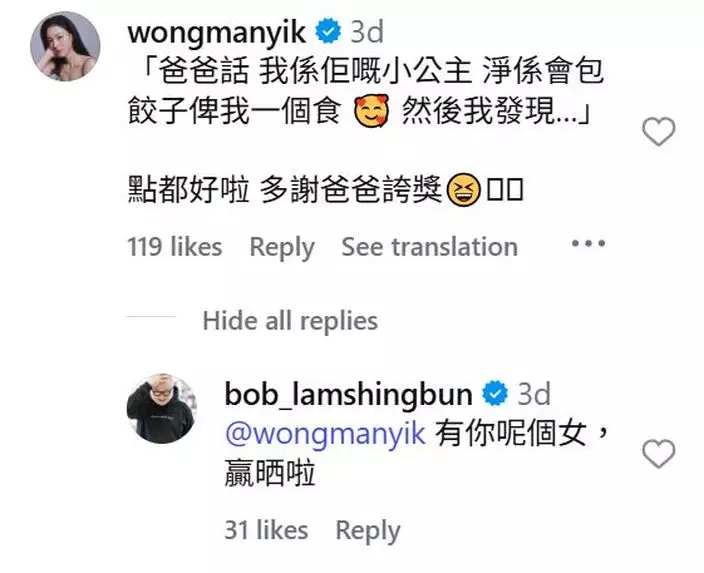The width and height of the screenshot is (704, 573).
Task: Reply to bob_lamshingbun's comment
Action: tap(368, 531)
